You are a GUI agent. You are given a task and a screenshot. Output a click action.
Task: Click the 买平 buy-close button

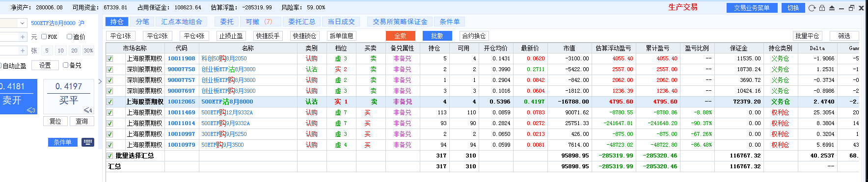point(69,96)
